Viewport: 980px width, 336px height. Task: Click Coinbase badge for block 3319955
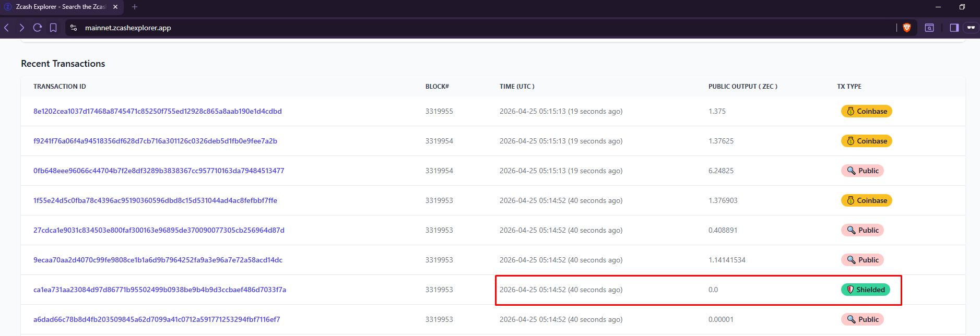[x=866, y=111]
